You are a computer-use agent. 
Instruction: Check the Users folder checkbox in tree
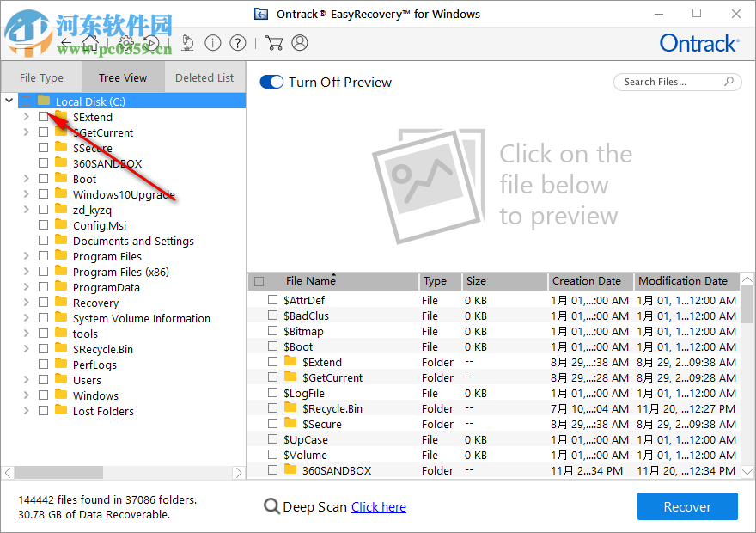pyautogui.click(x=44, y=380)
